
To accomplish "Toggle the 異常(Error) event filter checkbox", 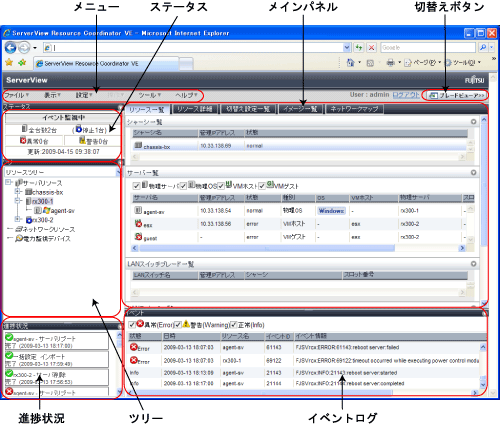I will [x=132, y=325].
